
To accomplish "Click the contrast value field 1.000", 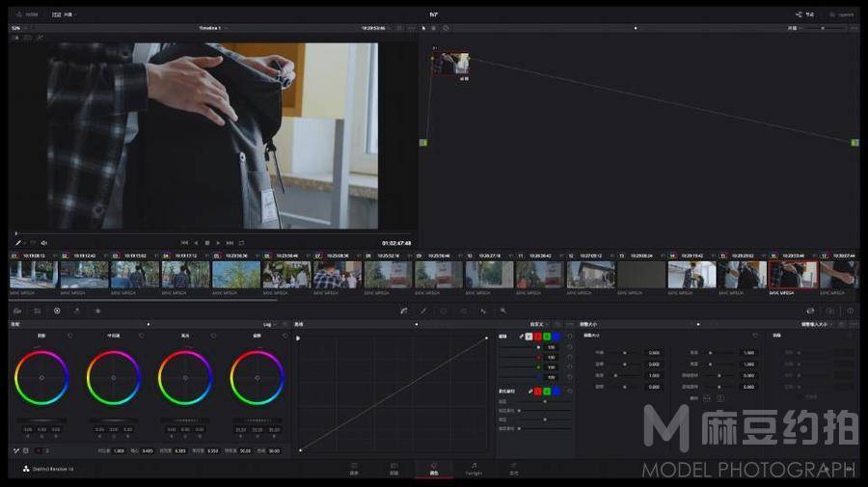I will (x=119, y=451).
